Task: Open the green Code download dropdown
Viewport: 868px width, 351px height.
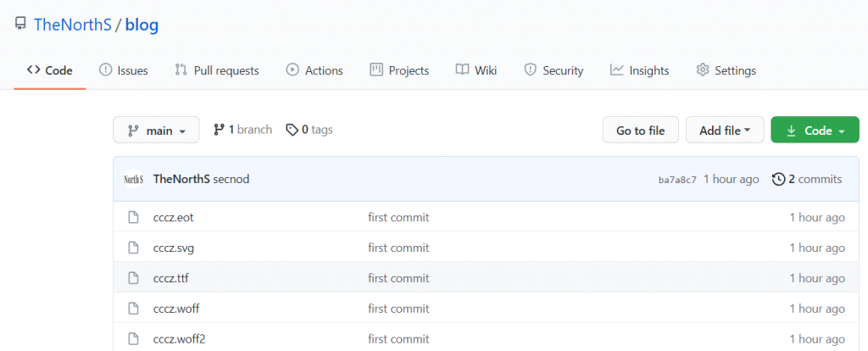Action: [815, 130]
